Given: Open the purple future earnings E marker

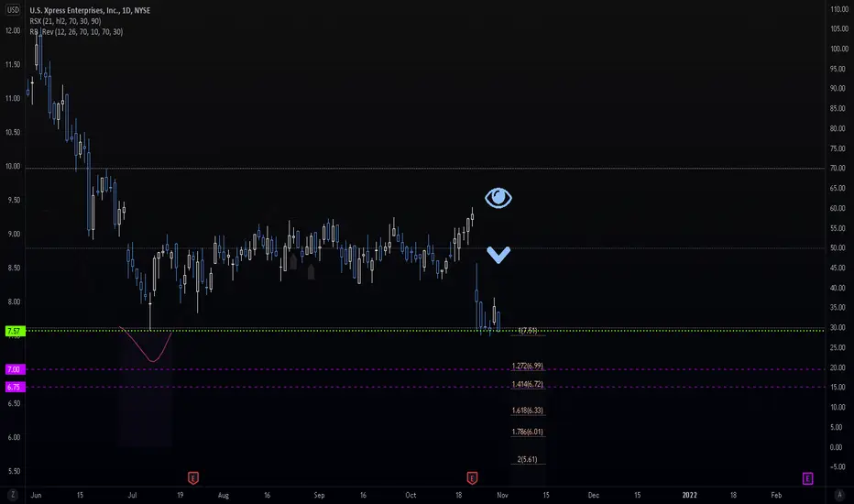Looking at the screenshot, I should (807, 478).
